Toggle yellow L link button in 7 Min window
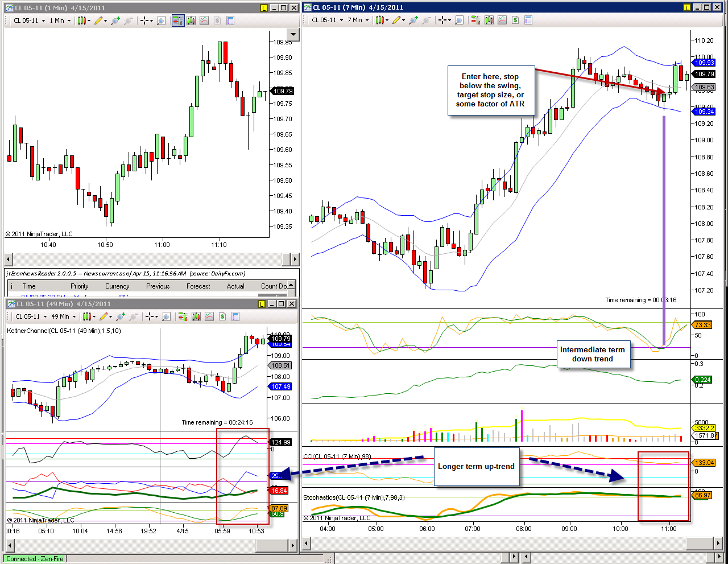This screenshot has width=728, height=564. 687,7
